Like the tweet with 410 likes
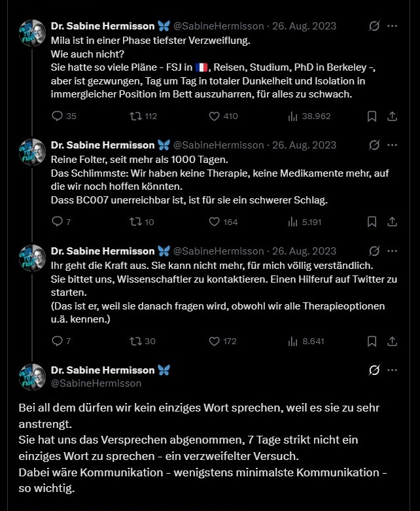The width and height of the screenshot is (420, 511). tap(214, 116)
